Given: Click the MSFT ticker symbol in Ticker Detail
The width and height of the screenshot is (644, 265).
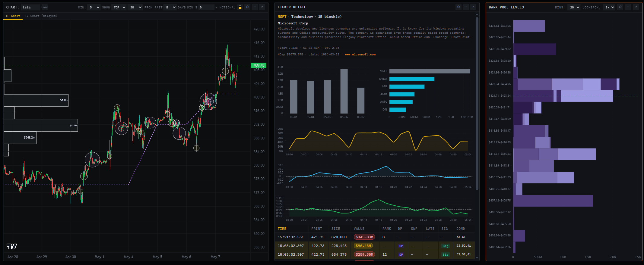Looking at the screenshot, I should click(x=282, y=17).
